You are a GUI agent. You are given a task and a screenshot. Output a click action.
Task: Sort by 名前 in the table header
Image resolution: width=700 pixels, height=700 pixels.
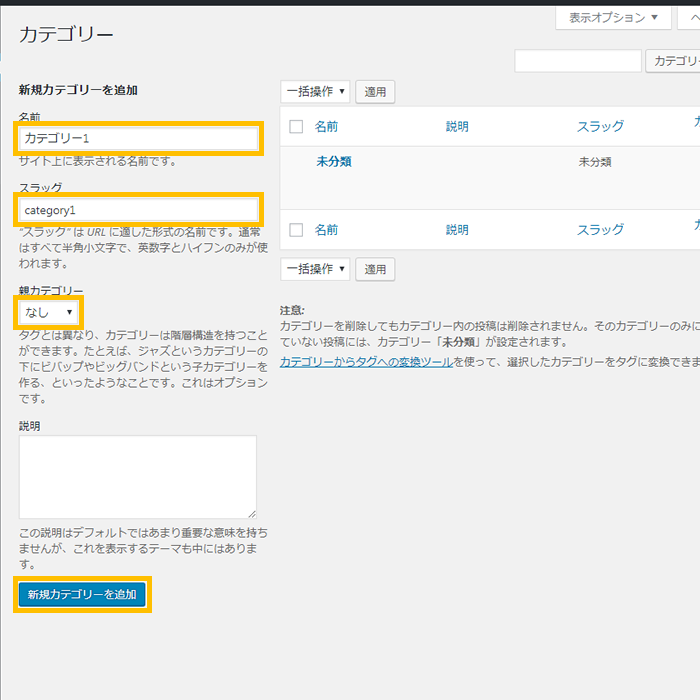(x=326, y=126)
